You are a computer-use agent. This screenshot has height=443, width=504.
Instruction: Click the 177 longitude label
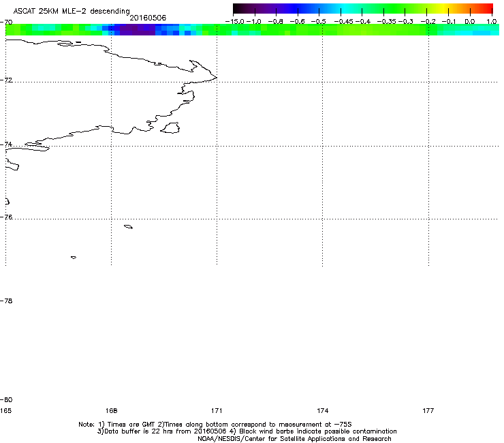coord(428,410)
